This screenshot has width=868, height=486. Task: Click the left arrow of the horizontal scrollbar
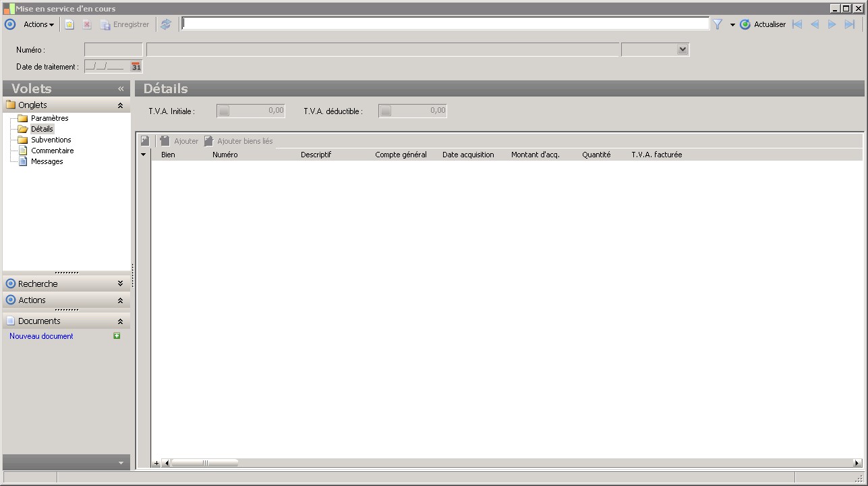[x=167, y=463]
